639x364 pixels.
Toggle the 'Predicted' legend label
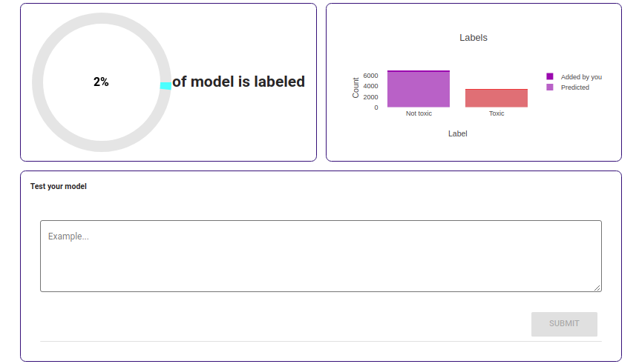tap(574, 87)
